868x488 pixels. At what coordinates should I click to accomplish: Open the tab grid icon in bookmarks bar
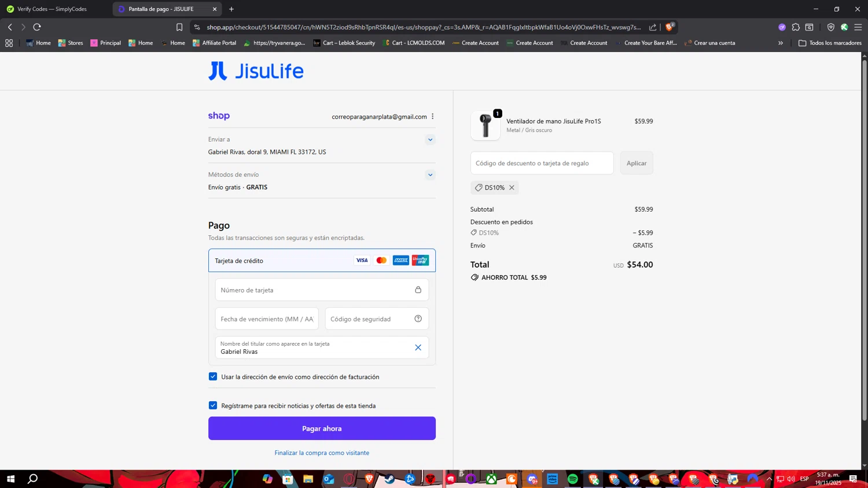[9, 43]
